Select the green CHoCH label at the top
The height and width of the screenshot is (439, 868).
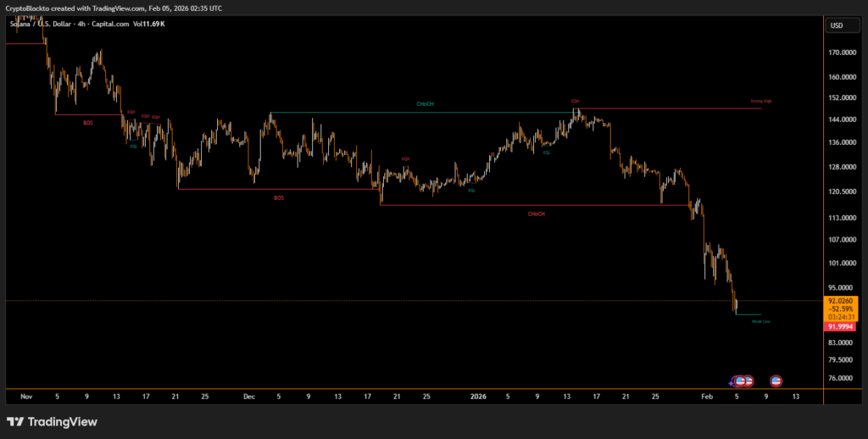tap(425, 104)
